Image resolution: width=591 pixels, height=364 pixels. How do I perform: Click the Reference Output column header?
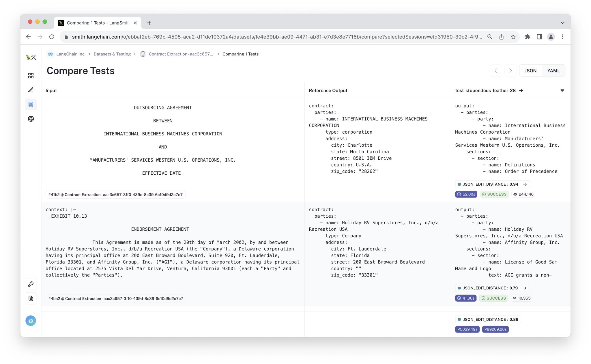[328, 91]
